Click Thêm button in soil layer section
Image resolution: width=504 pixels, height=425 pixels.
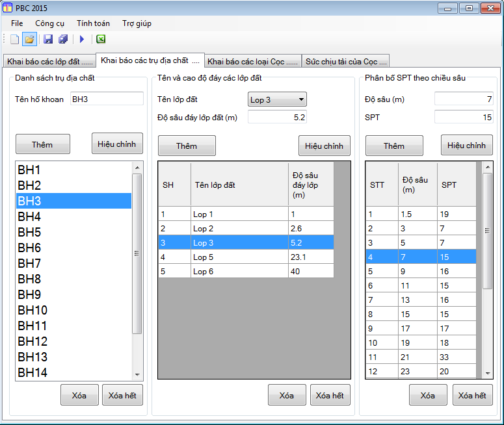pyautogui.click(x=187, y=146)
